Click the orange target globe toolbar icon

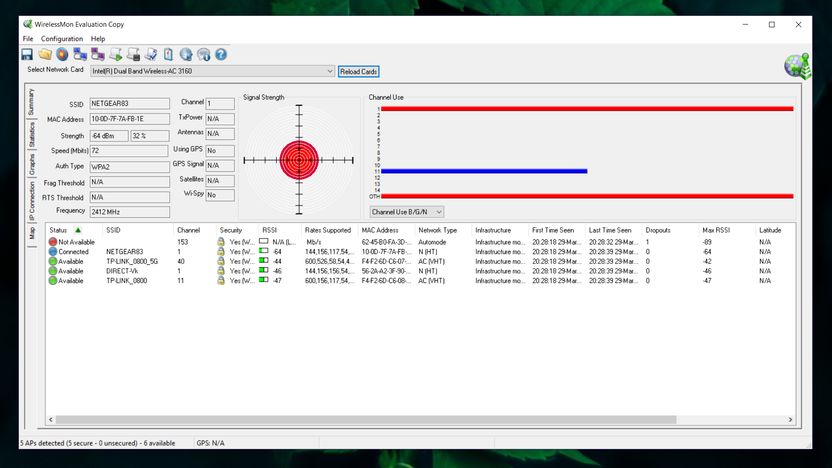(63, 54)
